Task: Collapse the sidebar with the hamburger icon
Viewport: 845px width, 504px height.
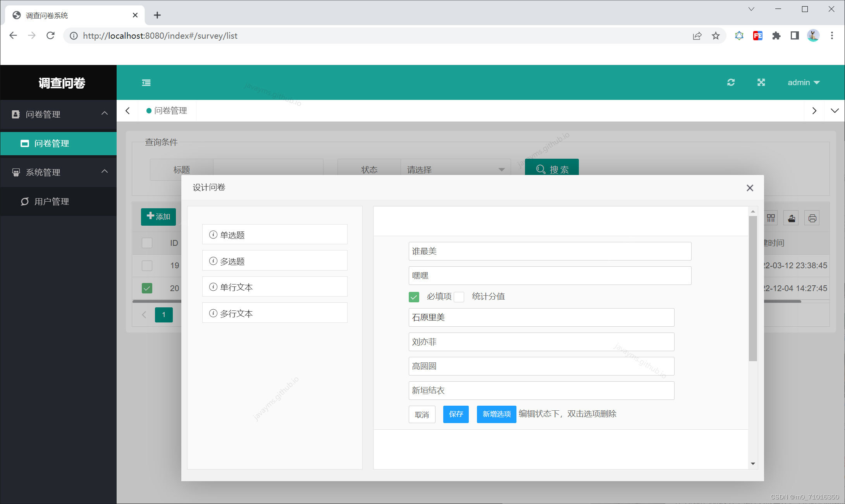Action: 146,82
